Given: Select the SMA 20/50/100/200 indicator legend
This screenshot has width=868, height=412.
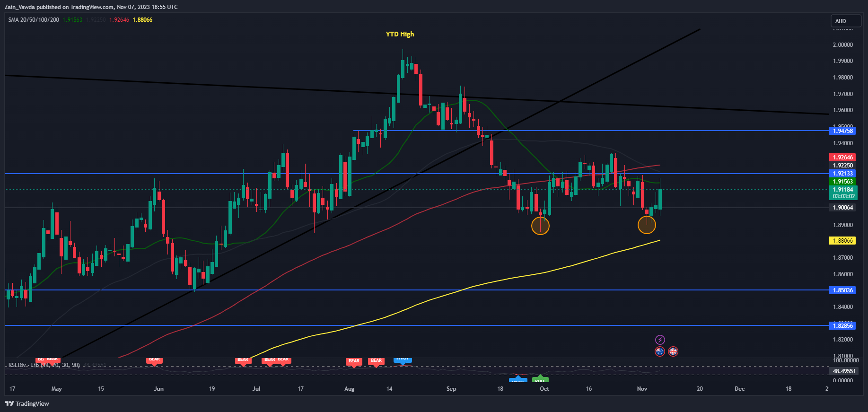Looking at the screenshot, I should tap(34, 20).
